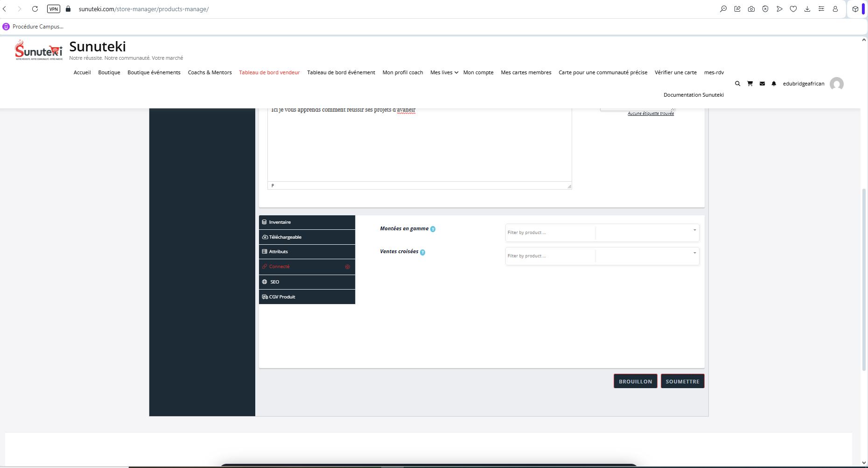Click the heart bookmark icon in browser toolbar
868x468 pixels.
[793, 9]
